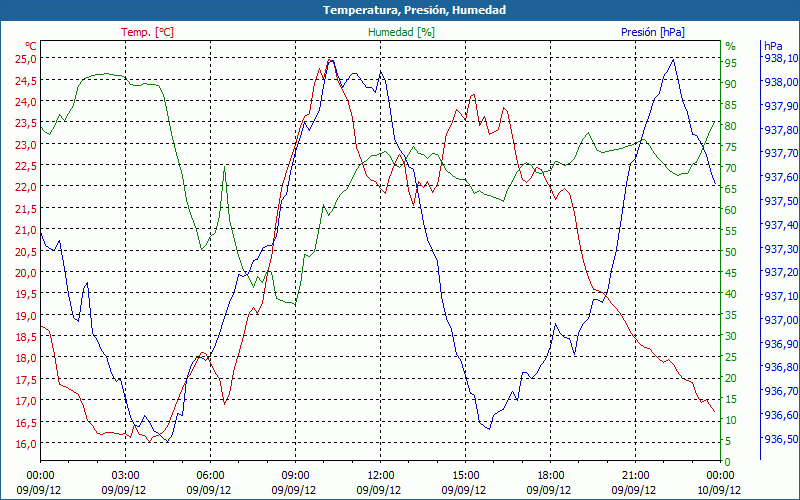Image resolution: width=800 pixels, height=500 pixels.
Task: Click the '09:00' time axis label
Action: pos(294,476)
